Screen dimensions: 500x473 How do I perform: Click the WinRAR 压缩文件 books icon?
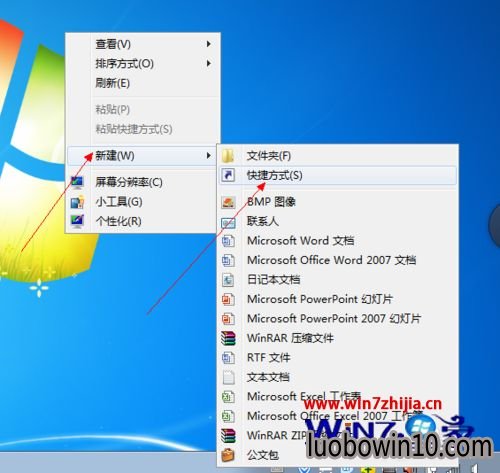(x=228, y=338)
